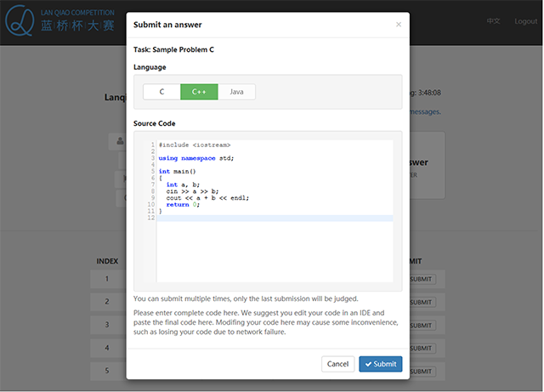The height and width of the screenshot is (392, 544).
Task: Click the user icon behind the dialog
Action: pyautogui.click(x=120, y=142)
